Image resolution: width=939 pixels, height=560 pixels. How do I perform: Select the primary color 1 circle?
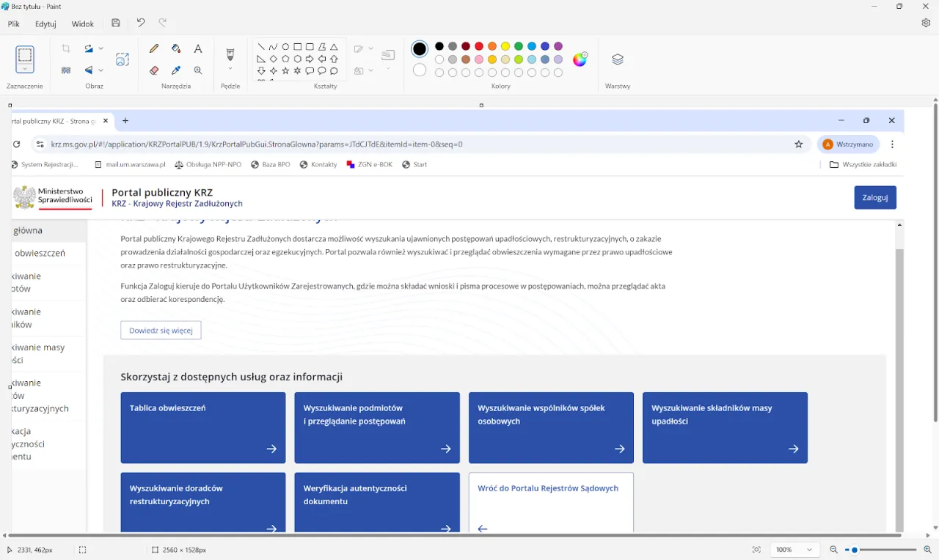pyautogui.click(x=420, y=49)
